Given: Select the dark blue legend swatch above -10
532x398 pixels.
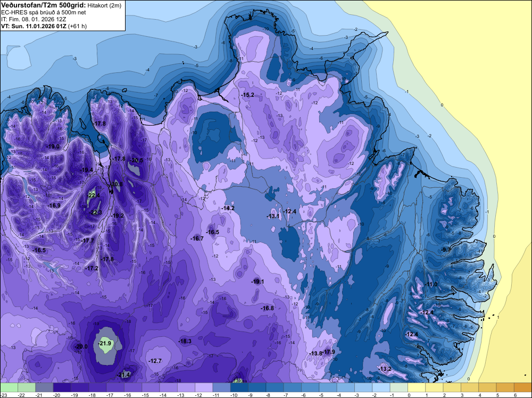Looking at the screenshot, I should point(239,387).
